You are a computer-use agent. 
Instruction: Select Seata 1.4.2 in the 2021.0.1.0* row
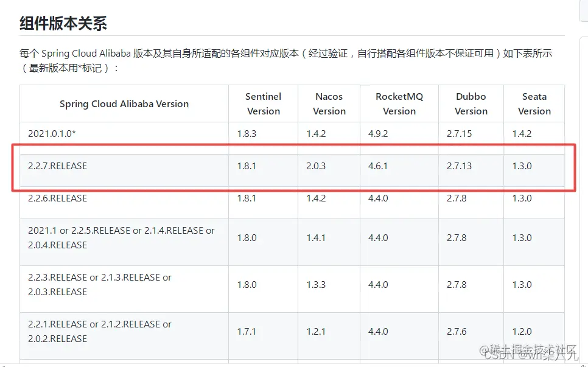coord(522,134)
